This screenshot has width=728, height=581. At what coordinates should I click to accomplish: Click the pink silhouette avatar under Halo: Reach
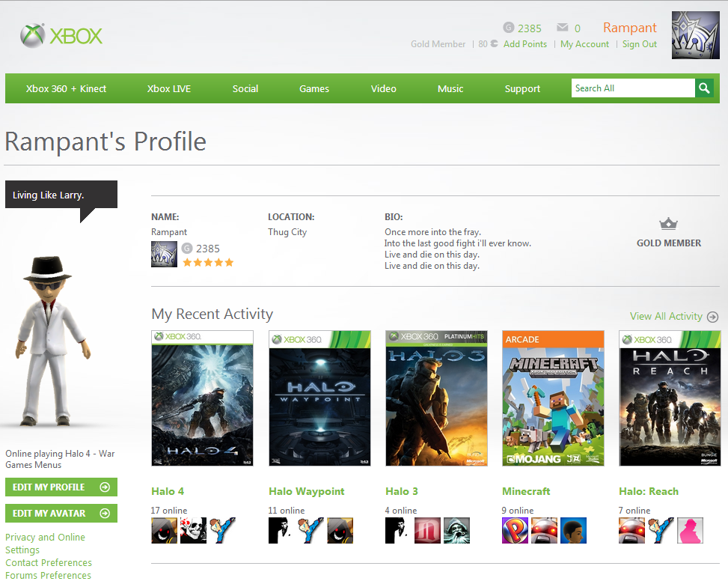[x=690, y=530]
